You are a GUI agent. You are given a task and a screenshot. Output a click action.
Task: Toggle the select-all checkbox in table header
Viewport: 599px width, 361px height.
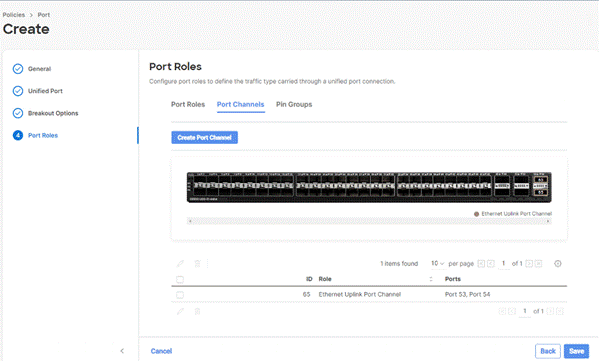click(180, 279)
